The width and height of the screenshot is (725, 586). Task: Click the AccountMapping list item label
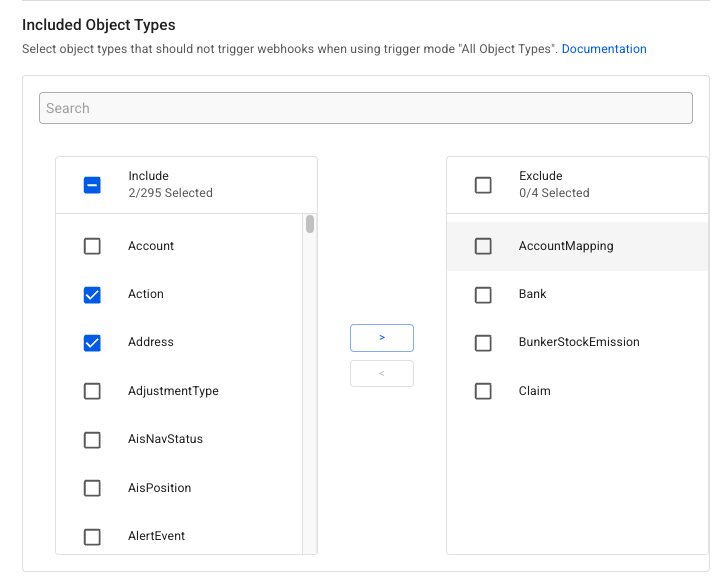[566, 246]
